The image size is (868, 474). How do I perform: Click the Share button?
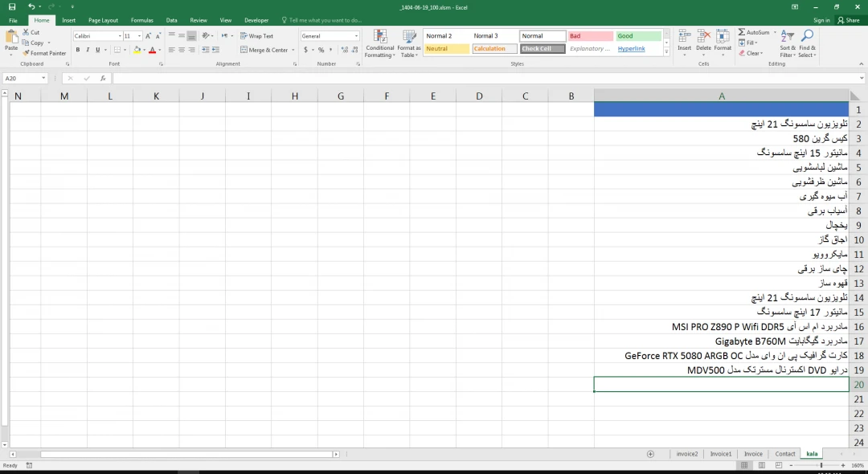849,20
